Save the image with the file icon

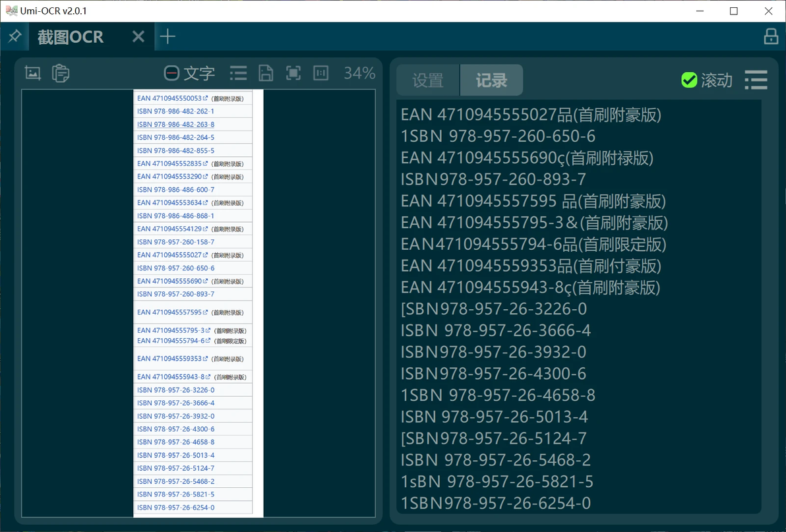(x=266, y=73)
